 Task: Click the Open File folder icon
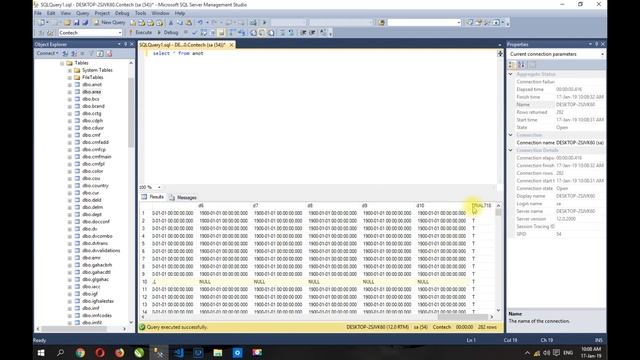[x=67, y=22]
